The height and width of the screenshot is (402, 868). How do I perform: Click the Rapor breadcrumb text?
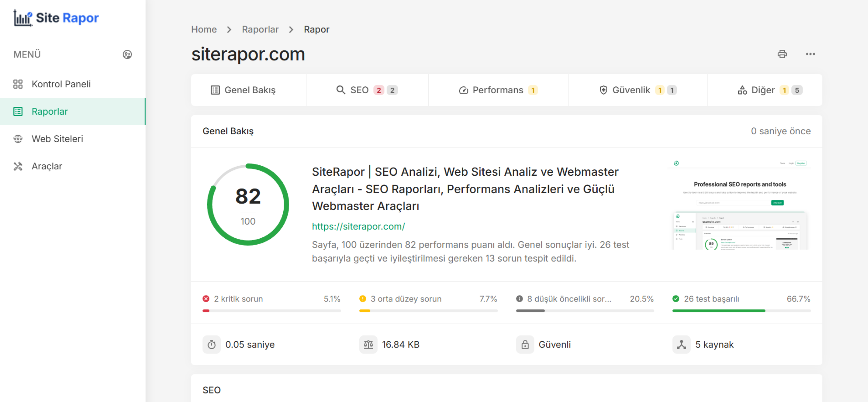coord(316,29)
